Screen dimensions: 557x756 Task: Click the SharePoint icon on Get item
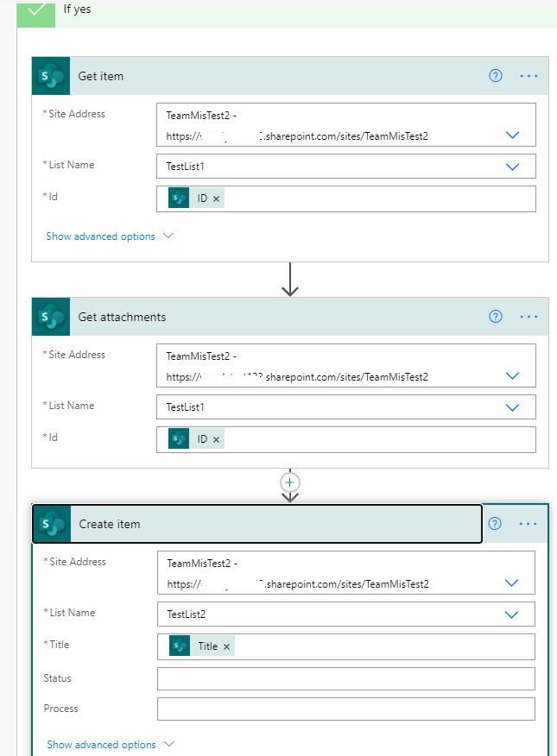[x=51, y=76]
